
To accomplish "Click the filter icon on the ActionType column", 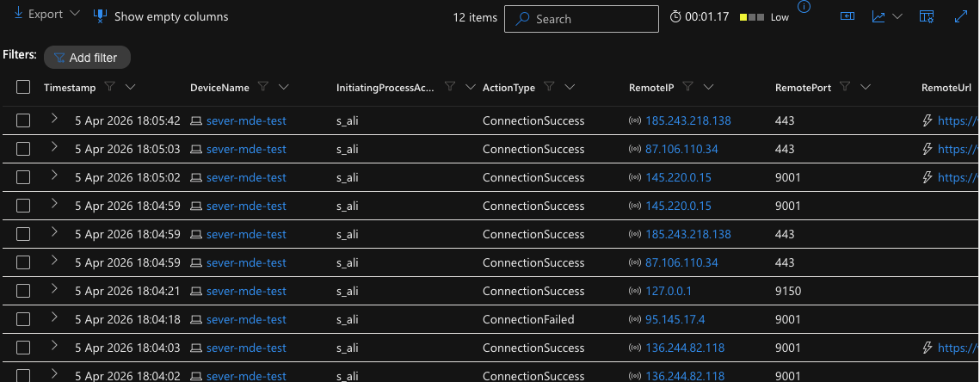I will [550, 87].
